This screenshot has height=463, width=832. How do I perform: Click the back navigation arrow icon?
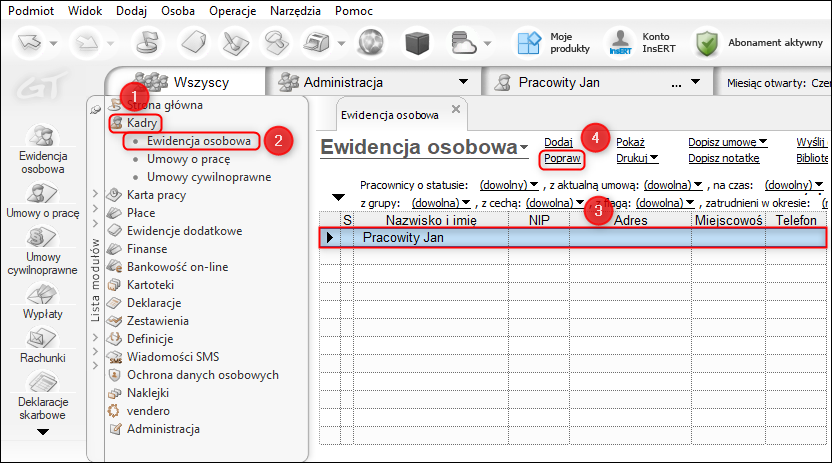pyautogui.click(x=30, y=42)
